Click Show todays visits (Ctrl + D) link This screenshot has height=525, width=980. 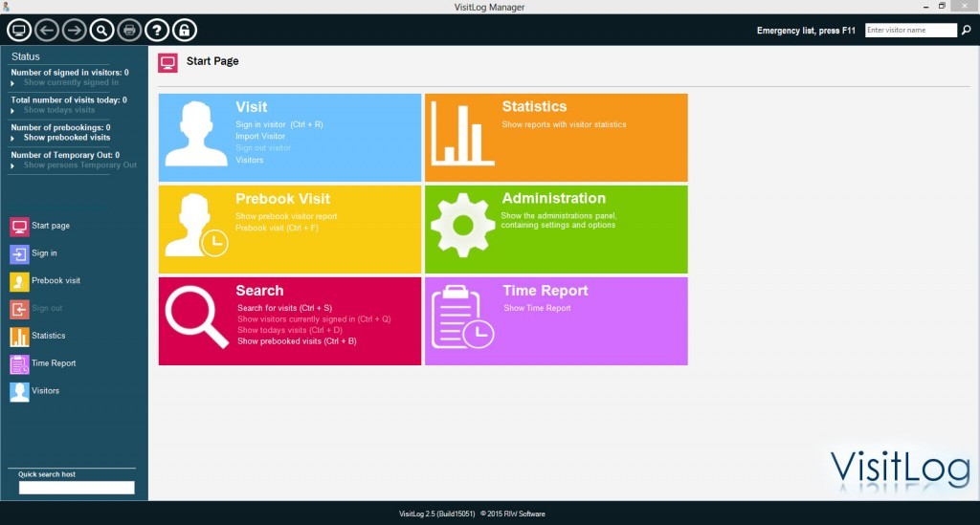click(290, 330)
